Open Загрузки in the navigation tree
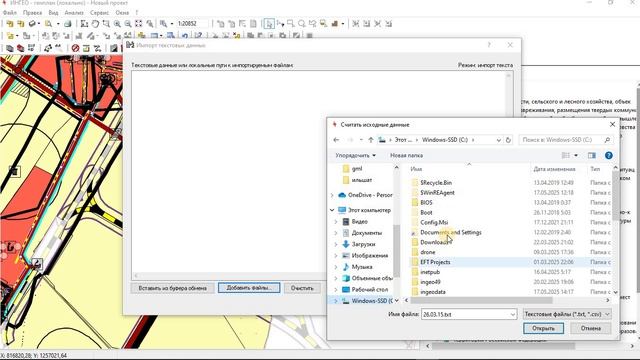The width and height of the screenshot is (640, 360). point(359,244)
